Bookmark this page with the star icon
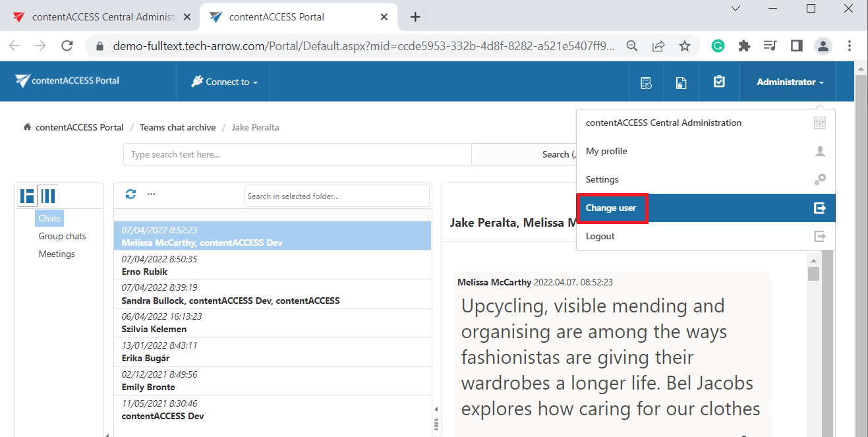This screenshot has width=868, height=437. [685, 45]
